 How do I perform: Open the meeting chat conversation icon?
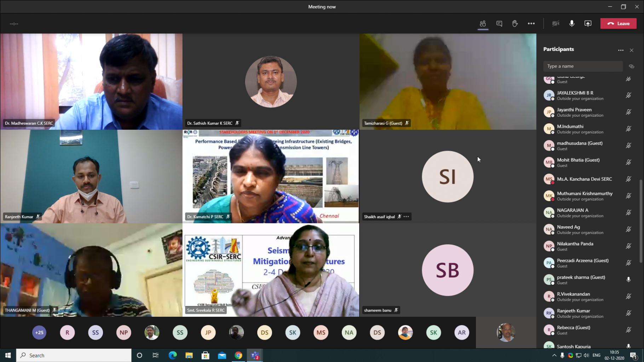(499, 24)
